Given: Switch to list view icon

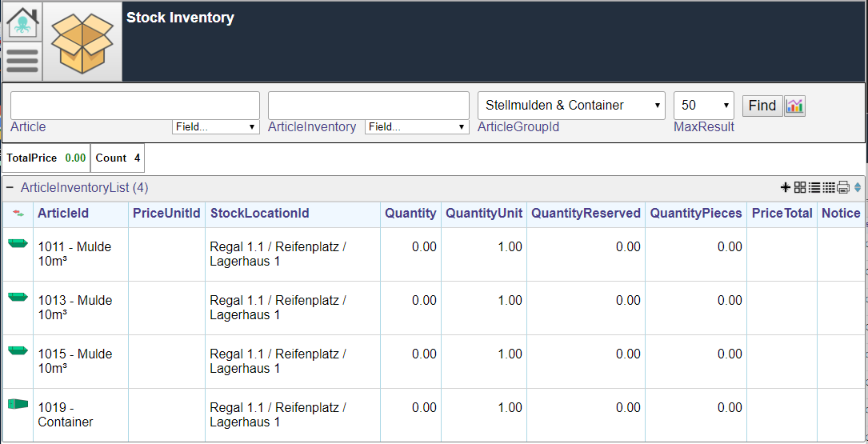Looking at the screenshot, I should point(814,188).
